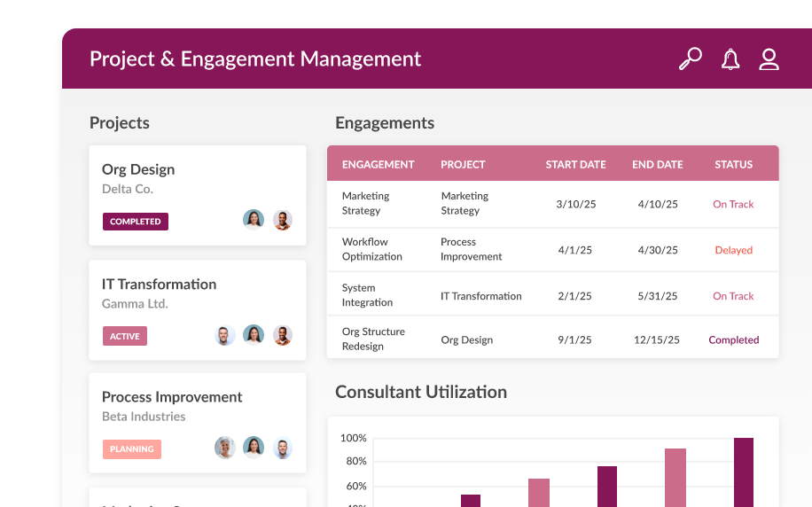This screenshot has width=812, height=507.
Task: Select the woman avatar on Org Design card
Action: [254, 220]
